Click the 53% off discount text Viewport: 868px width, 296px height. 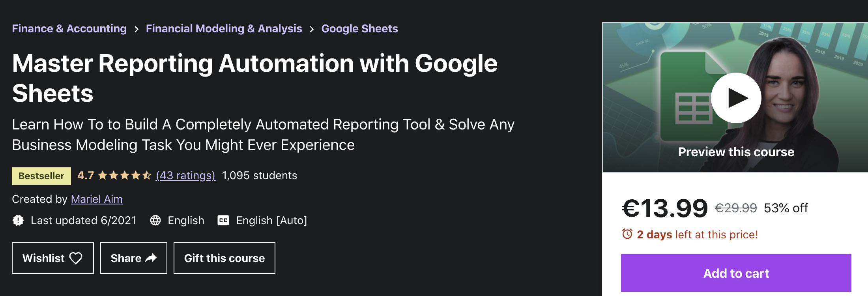click(786, 208)
